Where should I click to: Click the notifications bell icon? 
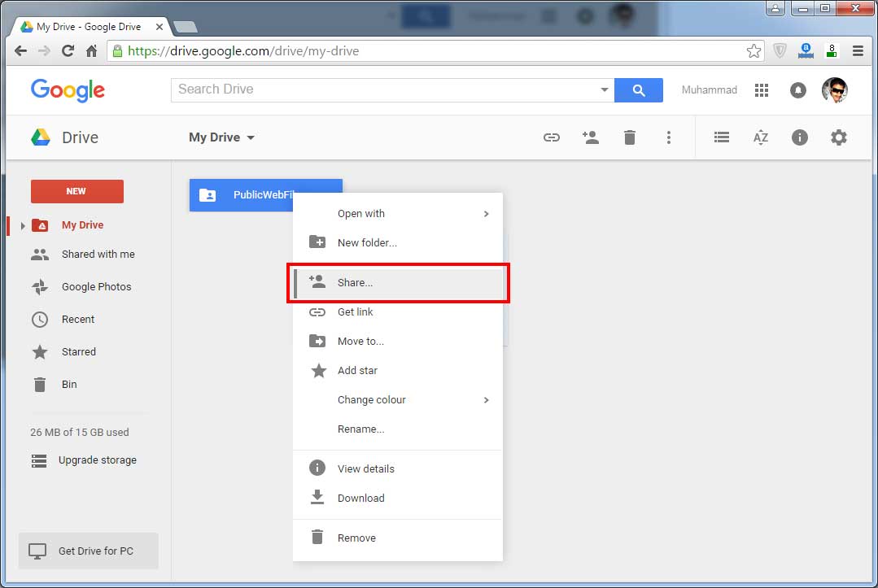(797, 90)
